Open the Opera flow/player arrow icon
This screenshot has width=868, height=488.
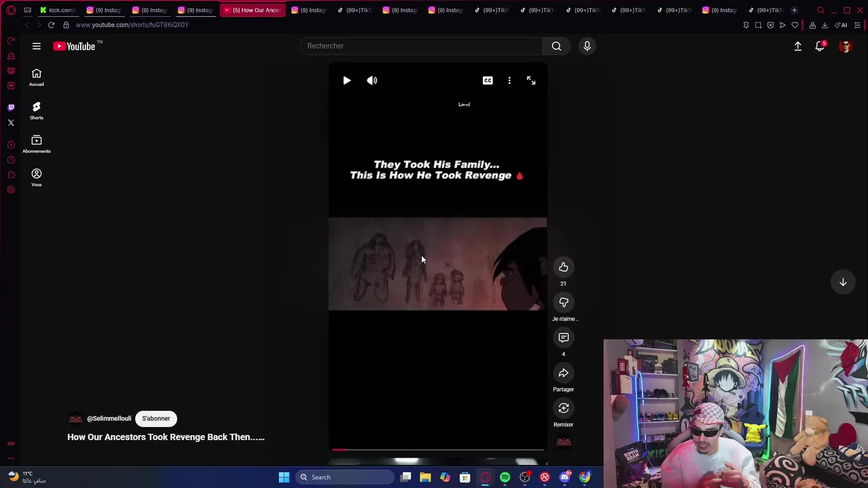pyautogui.click(x=783, y=25)
